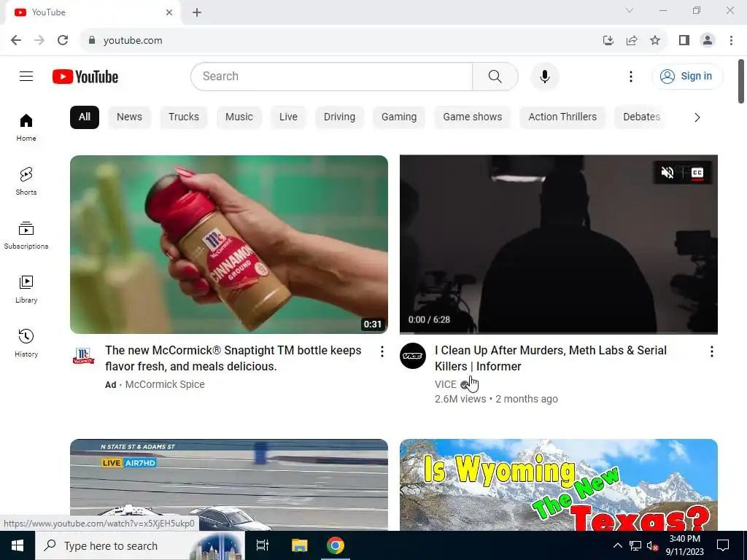
Task: Open Task View on taskbar
Action: pyautogui.click(x=263, y=545)
